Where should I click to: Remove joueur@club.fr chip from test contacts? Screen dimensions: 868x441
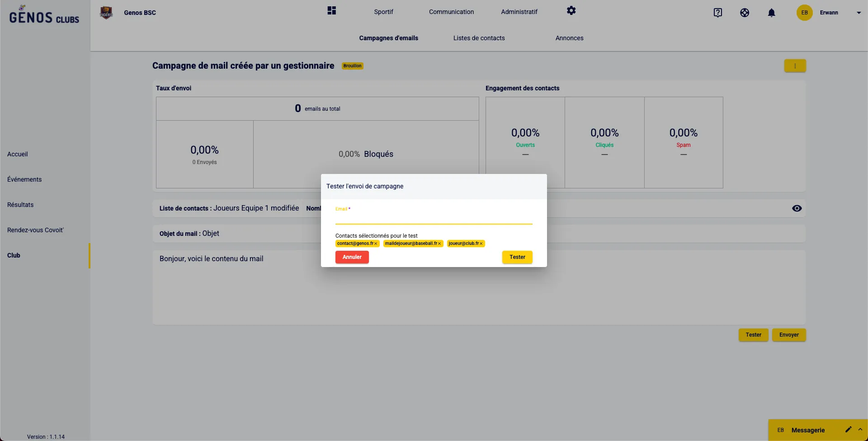(481, 244)
